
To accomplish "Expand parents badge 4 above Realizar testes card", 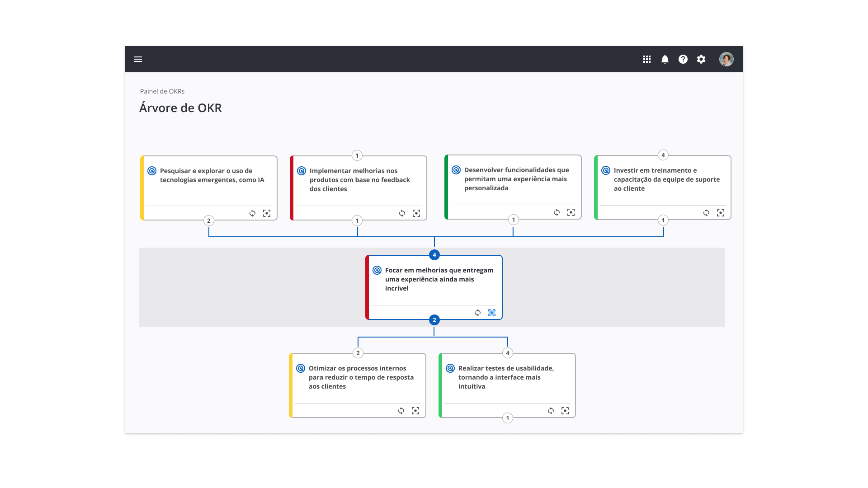I will pyautogui.click(x=508, y=353).
